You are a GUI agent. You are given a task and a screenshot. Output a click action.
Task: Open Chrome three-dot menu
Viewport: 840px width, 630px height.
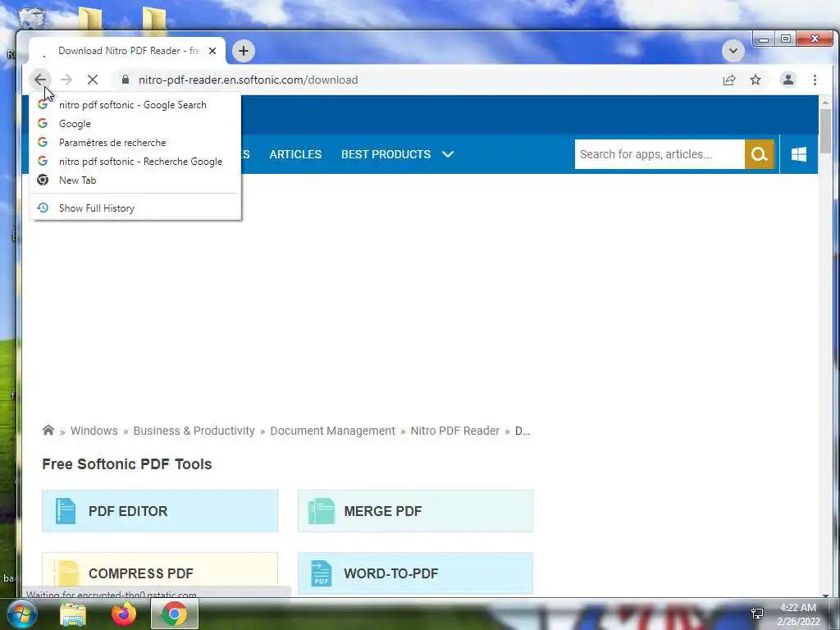coord(815,80)
